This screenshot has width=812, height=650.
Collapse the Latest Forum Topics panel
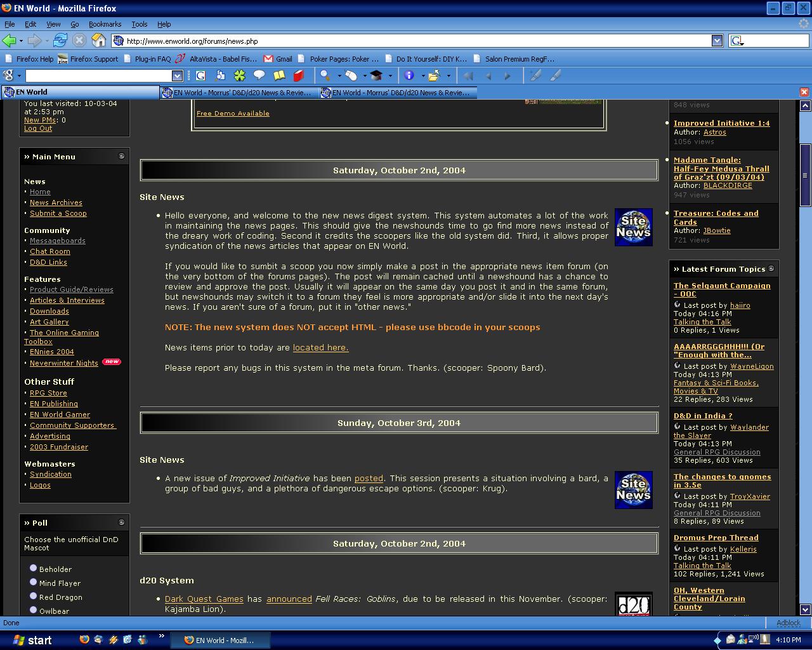click(771, 269)
